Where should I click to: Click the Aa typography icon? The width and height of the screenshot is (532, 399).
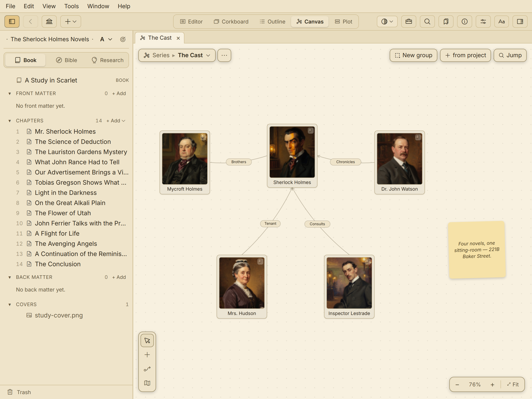pos(501,22)
